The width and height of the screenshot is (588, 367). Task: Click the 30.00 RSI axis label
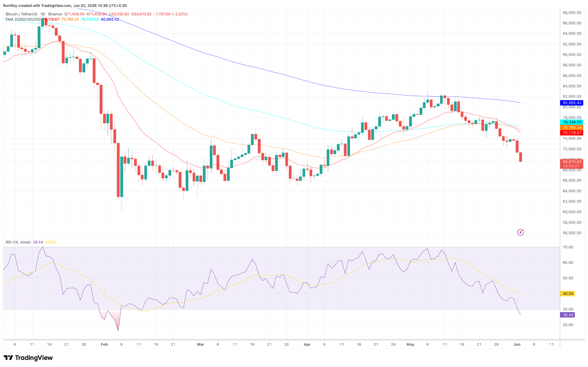568,310
